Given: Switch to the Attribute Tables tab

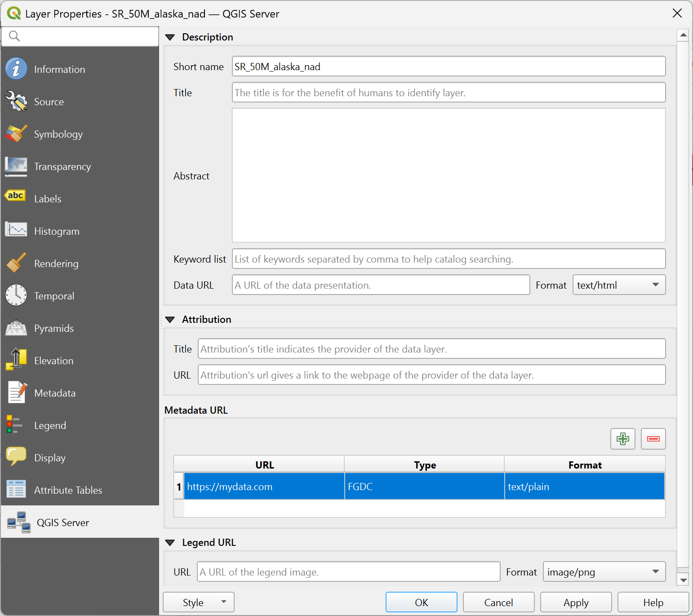Looking at the screenshot, I should click(68, 490).
